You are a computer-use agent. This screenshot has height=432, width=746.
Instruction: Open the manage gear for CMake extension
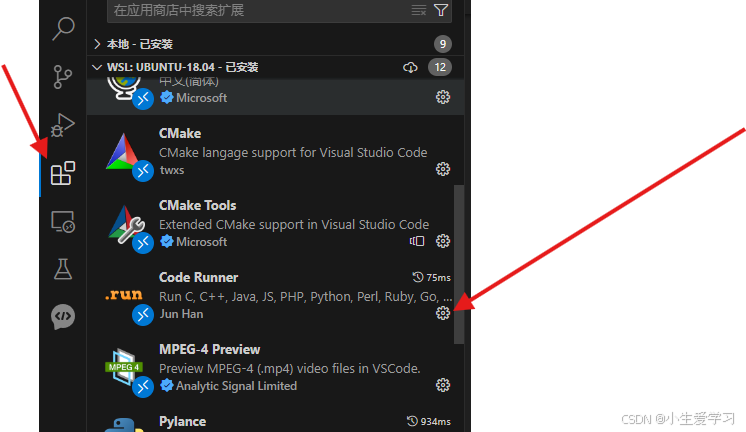443,169
